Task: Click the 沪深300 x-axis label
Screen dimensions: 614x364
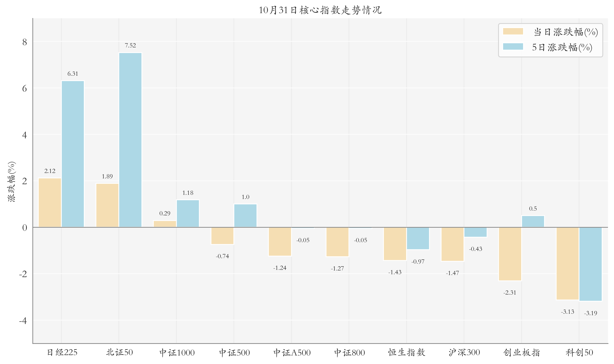Action: point(464,353)
